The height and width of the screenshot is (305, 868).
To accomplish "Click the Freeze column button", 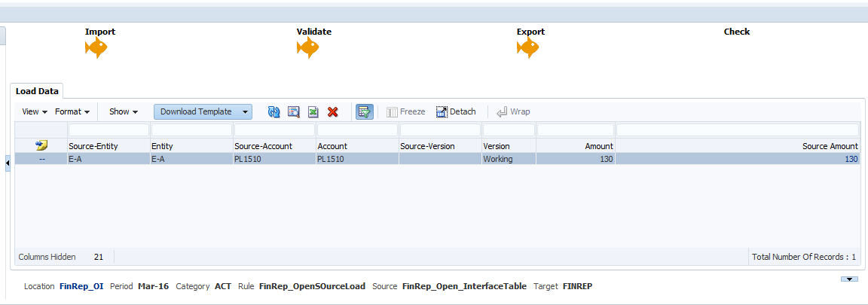I will coord(406,111).
